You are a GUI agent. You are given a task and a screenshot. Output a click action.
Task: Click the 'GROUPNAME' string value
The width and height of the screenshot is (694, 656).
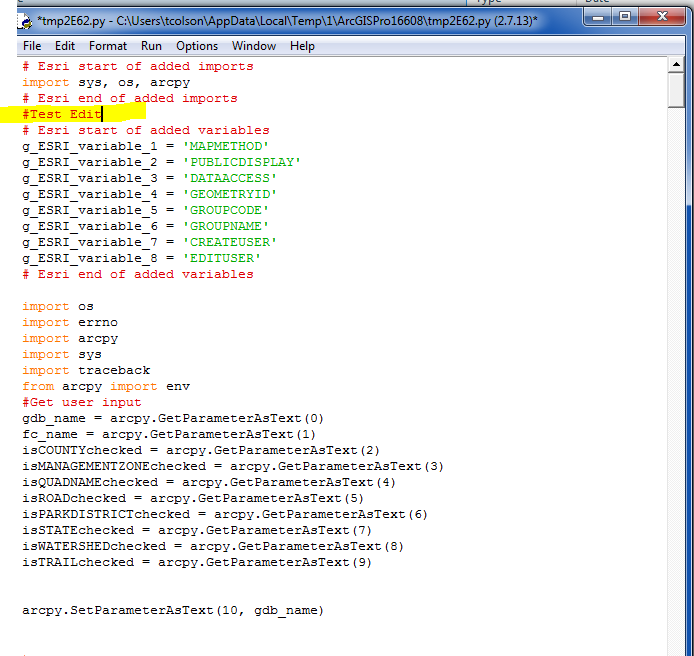click(x=226, y=226)
